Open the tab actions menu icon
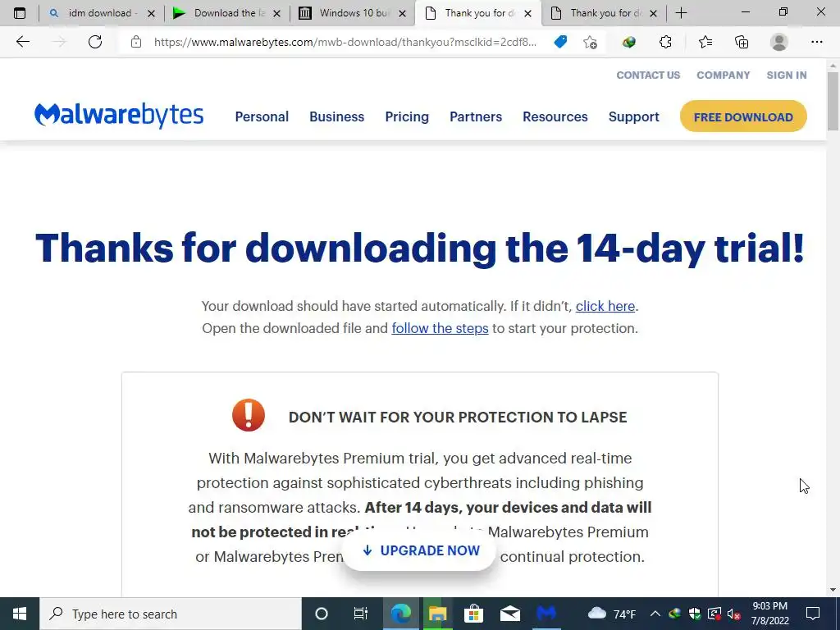The height and width of the screenshot is (630, 840). pos(20,13)
